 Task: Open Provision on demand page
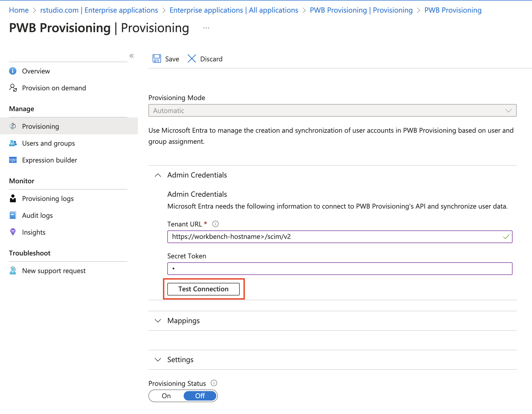point(54,88)
